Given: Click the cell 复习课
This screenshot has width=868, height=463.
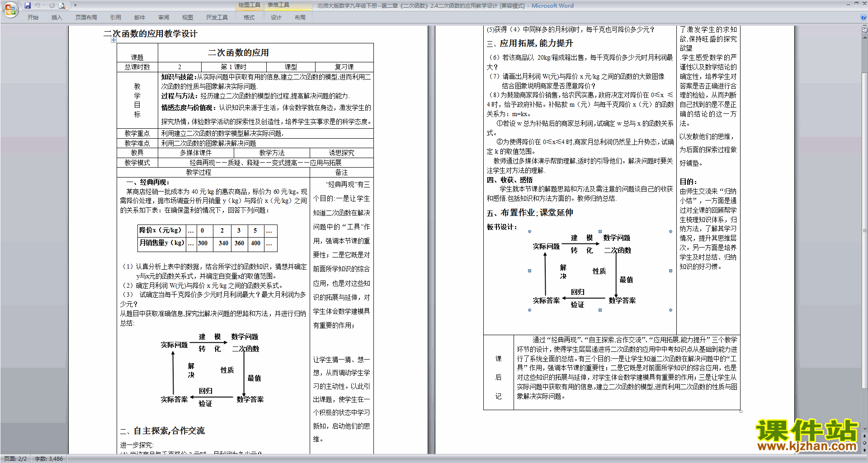Looking at the screenshot, I should 344,67.
